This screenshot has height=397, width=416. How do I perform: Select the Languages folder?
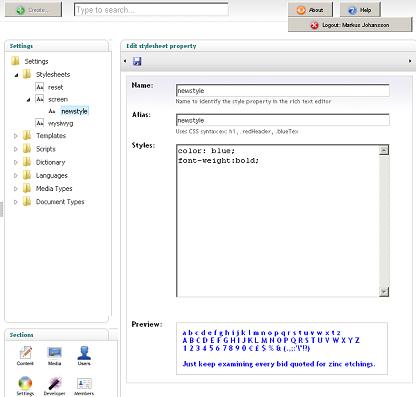[x=52, y=175]
